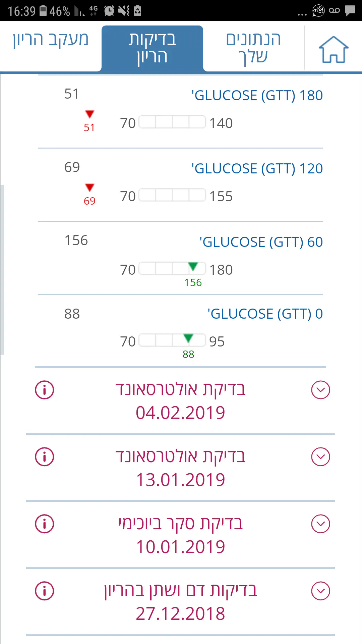Tap the home icon
This screenshot has width=362, height=644.
(333, 50)
